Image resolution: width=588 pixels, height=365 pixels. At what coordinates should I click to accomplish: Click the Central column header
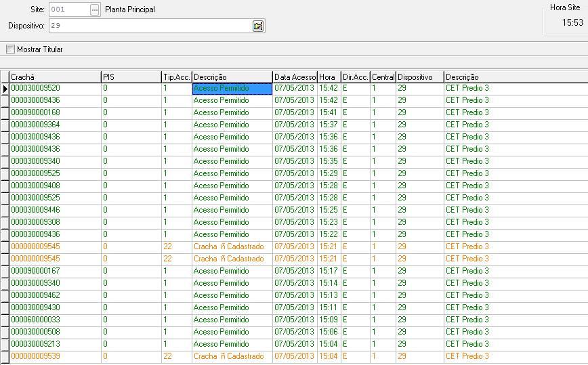pos(383,77)
